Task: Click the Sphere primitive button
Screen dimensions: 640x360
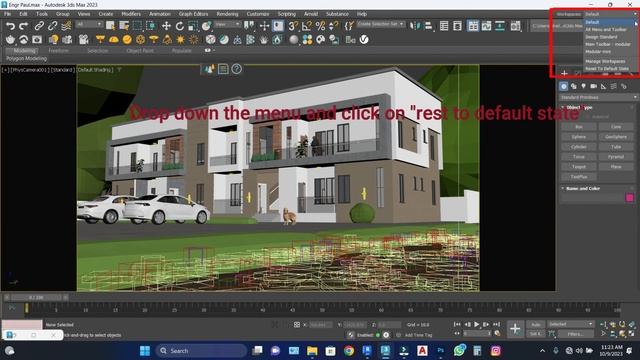Action: pyautogui.click(x=579, y=137)
